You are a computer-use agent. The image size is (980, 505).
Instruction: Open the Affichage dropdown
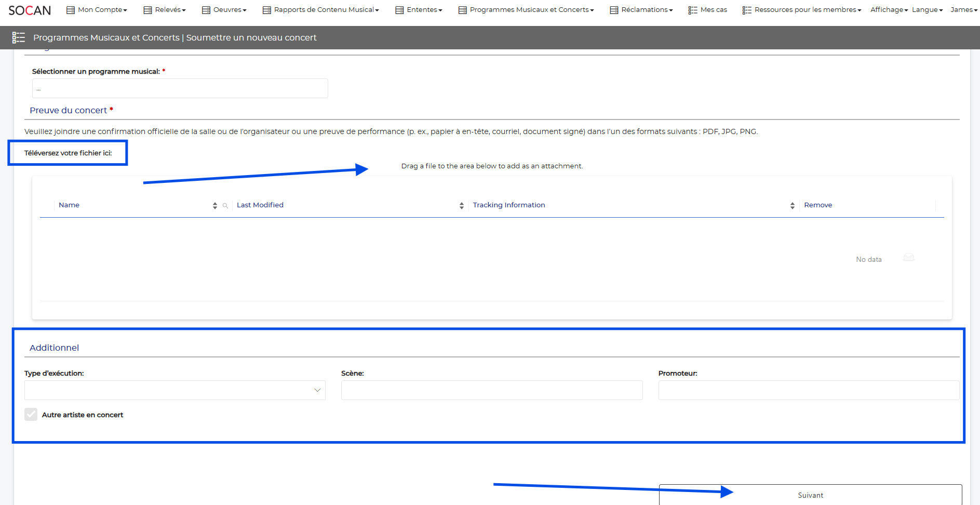889,10
